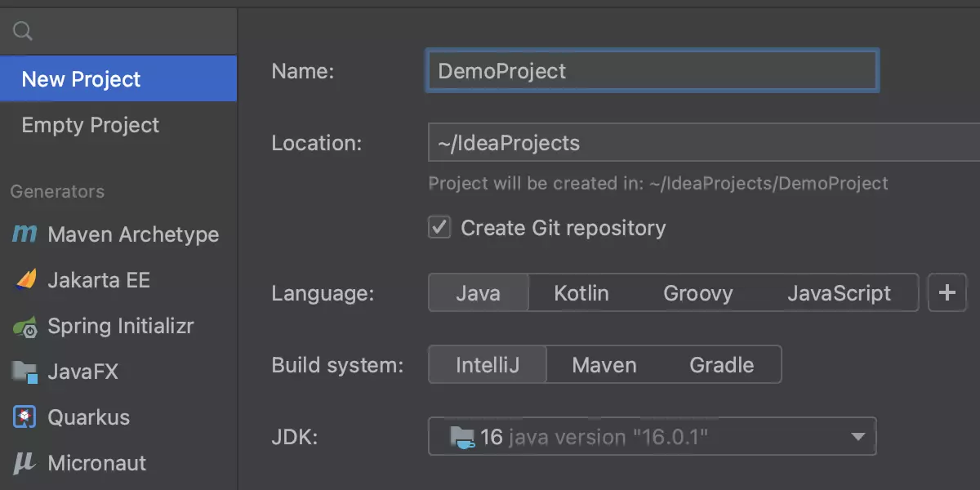This screenshot has width=980, height=490.
Task: Uncheck Create Git repository
Action: (439, 227)
